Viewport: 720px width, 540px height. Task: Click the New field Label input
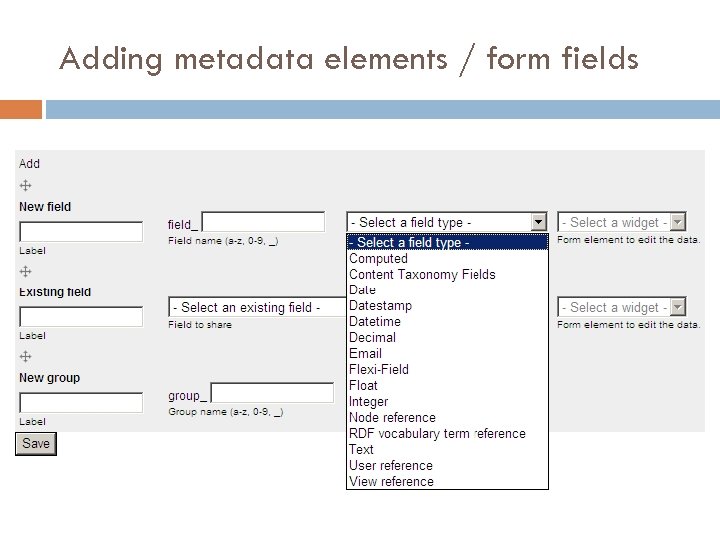click(81, 232)
